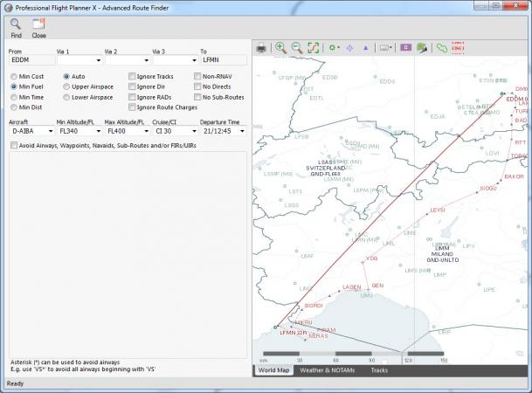The image size is (532, 393).
Task: Click the purple airspace icon
Action: pos(406,48)
